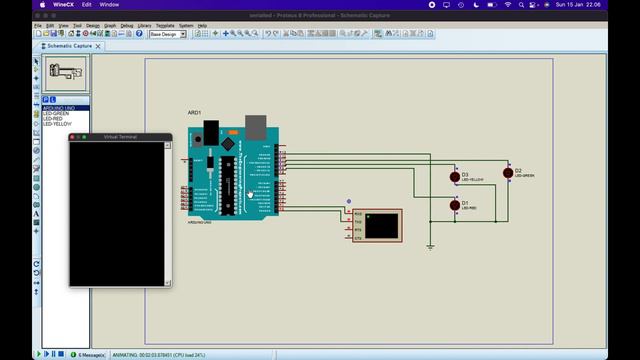
Task: Click the L library manage button
Action: tap(53, 100)
